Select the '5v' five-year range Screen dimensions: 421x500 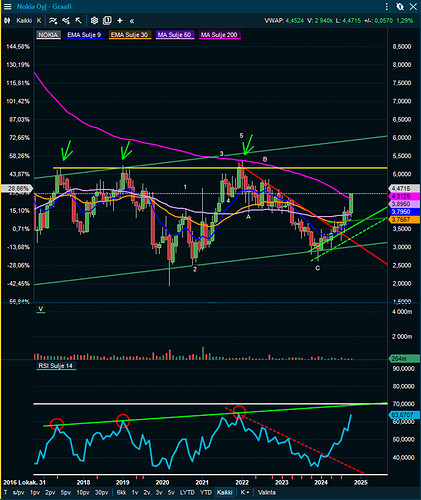171,492
